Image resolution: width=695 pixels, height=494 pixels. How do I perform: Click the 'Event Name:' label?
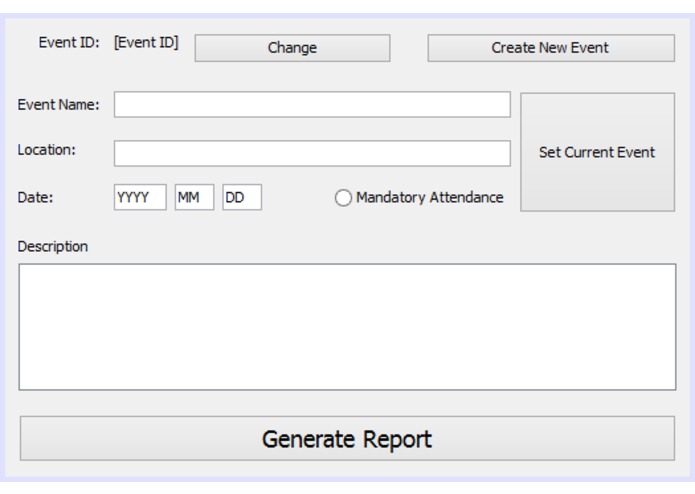(x=59, y=105)
